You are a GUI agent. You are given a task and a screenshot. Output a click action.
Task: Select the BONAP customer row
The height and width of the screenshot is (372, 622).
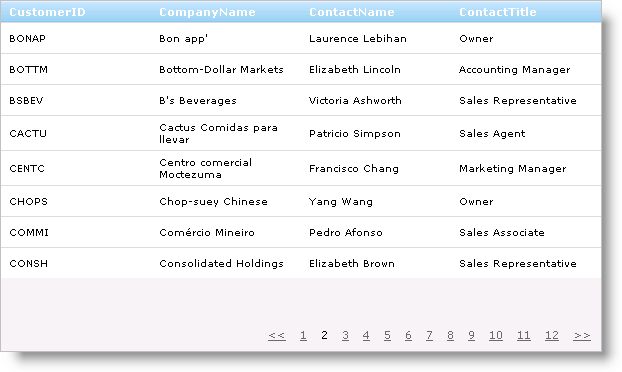(x=301, y=38)
